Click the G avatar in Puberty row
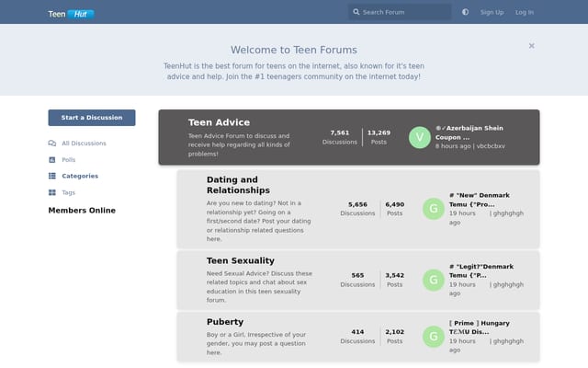This screenshot has width=588, height=368. 434,337
